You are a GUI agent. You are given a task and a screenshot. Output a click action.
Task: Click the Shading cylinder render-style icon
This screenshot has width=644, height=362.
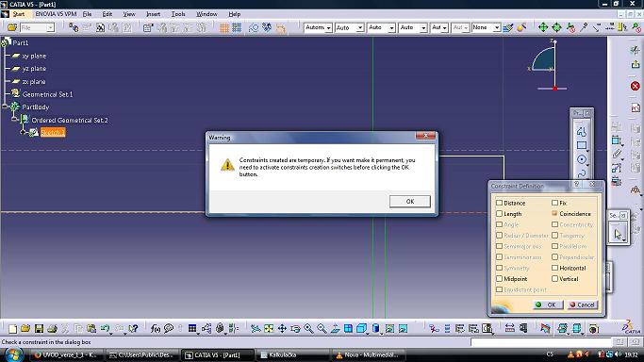(375, 328)
